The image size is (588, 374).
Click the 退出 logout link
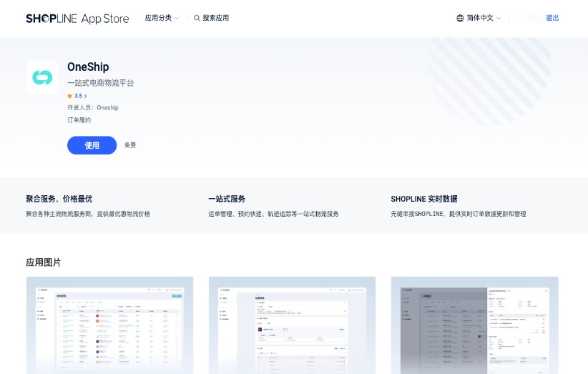(552, 18)
